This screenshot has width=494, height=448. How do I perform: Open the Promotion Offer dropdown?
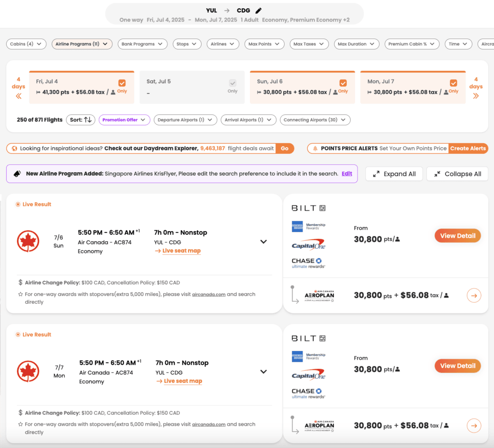pyautogui.click(x=124, y=120)
